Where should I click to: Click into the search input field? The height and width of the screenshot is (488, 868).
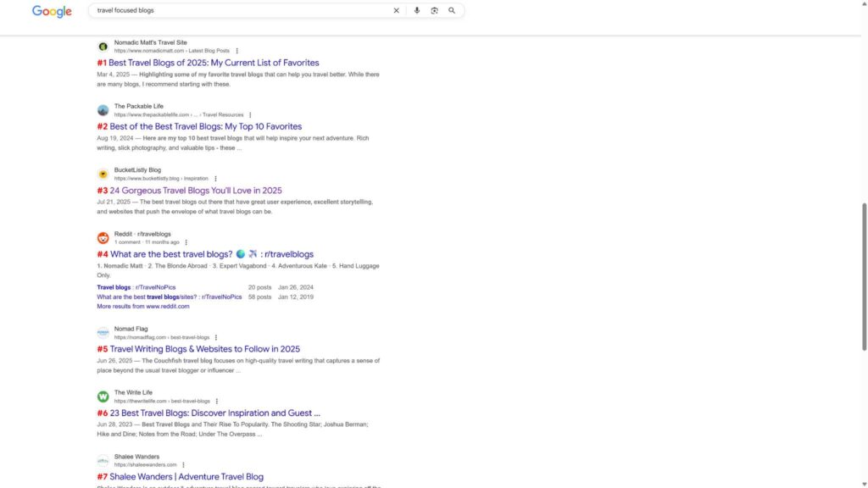point(241,10)
